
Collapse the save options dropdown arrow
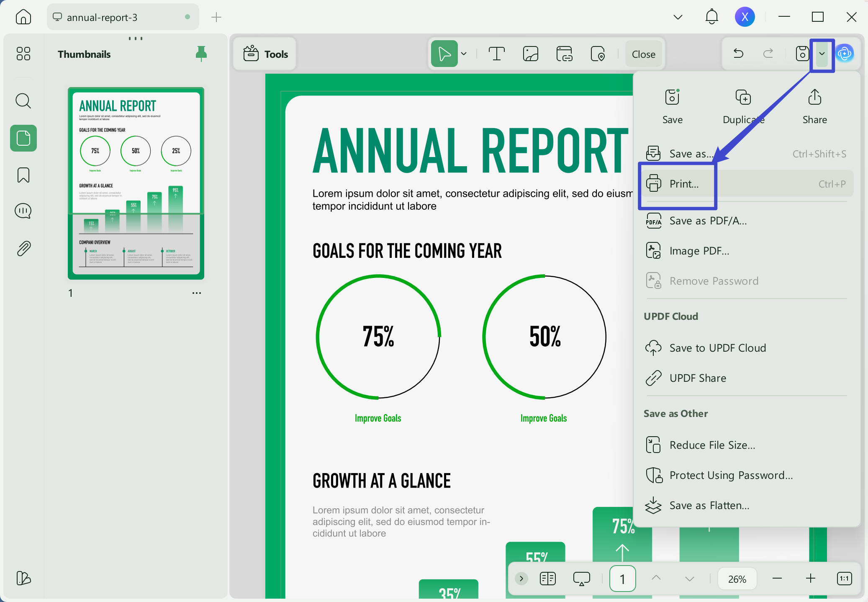tap(822, 54)
